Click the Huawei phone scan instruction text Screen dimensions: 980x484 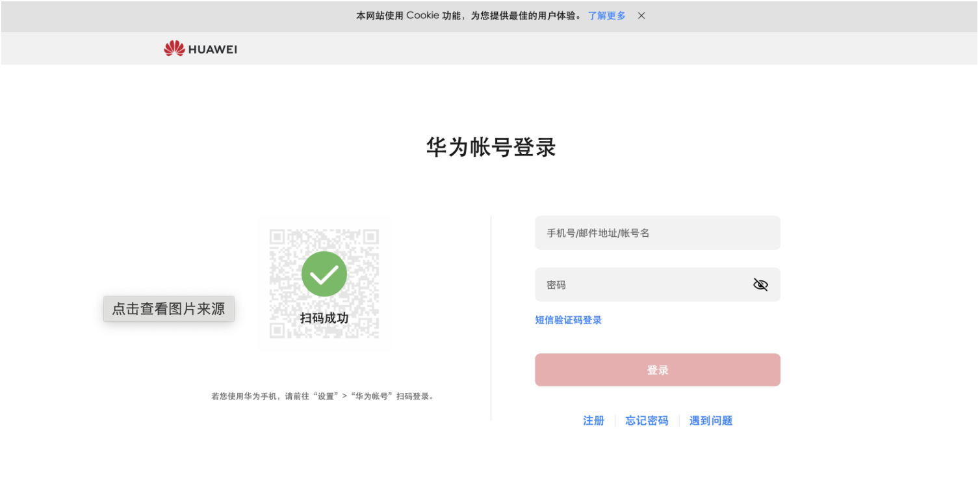click(322, 396)
